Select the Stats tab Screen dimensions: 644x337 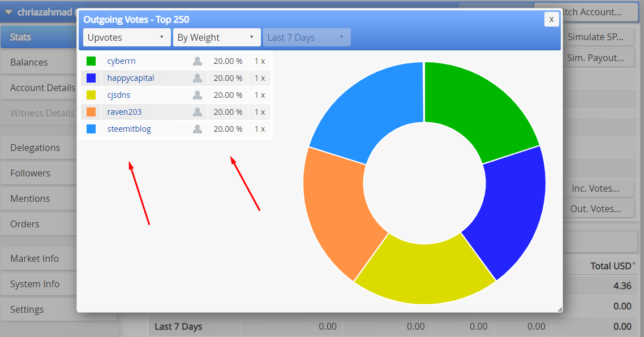point(38,37)
